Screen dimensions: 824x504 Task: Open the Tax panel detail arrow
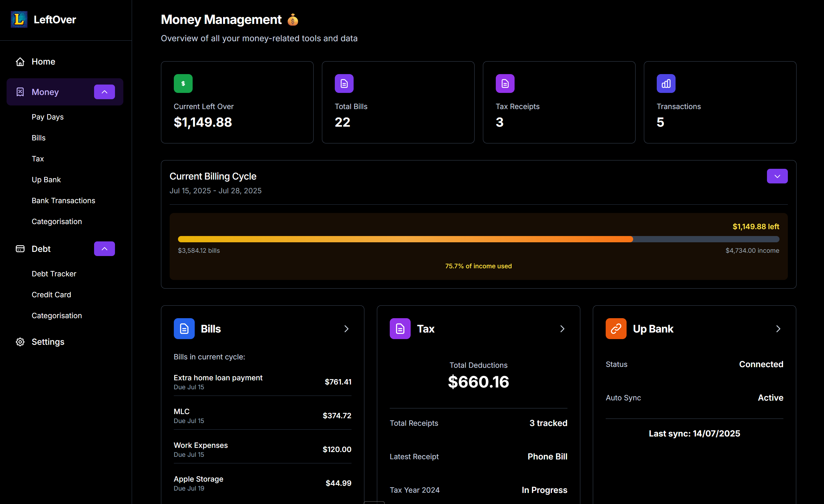coord(562,328)
